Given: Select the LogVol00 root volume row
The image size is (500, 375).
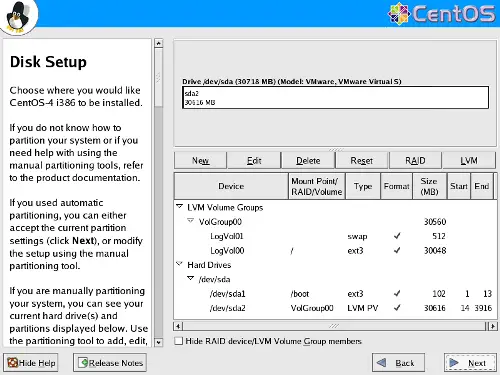Looking at the screenshot, I should (x=335, y=251).
